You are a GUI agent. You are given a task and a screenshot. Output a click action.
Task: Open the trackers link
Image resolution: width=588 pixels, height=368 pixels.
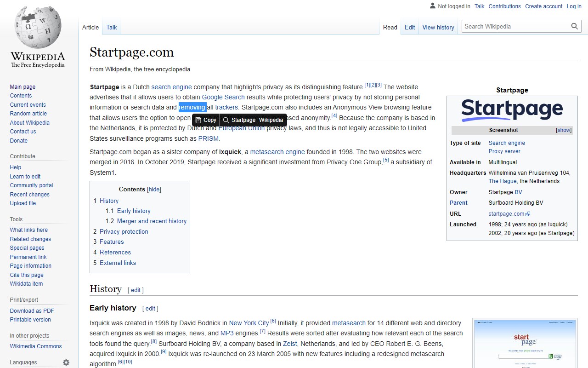226,107
